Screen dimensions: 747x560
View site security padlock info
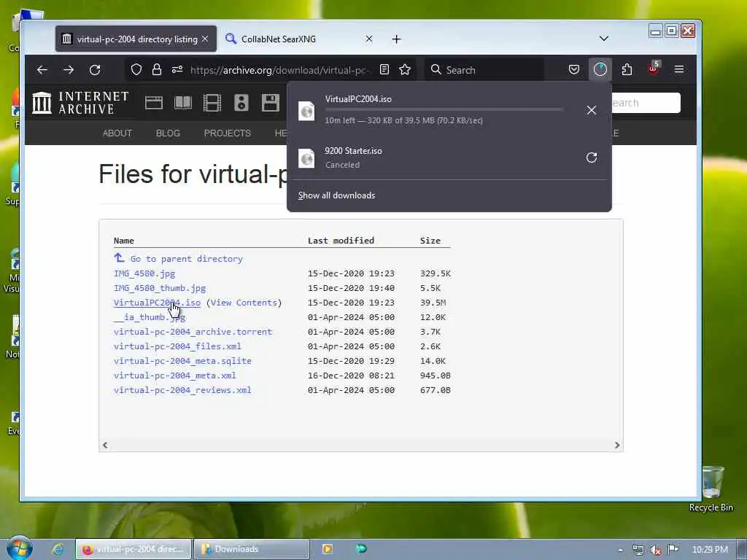coord(157,70)
